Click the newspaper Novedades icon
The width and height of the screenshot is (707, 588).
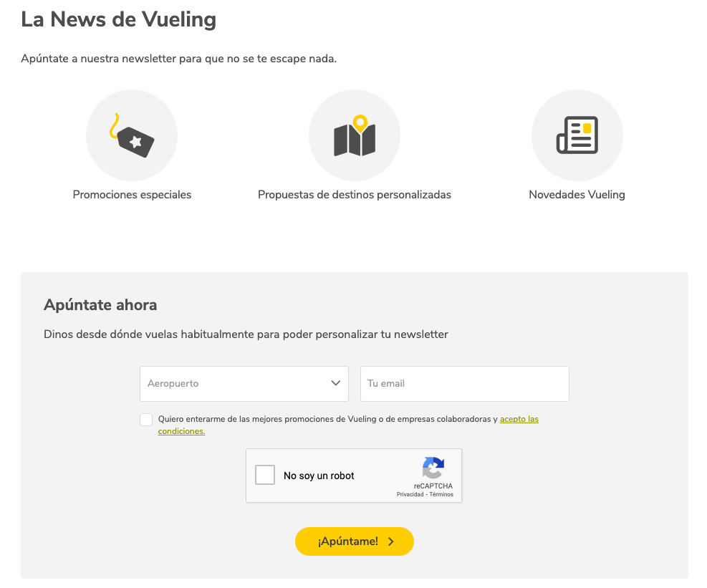coord(577,135)
